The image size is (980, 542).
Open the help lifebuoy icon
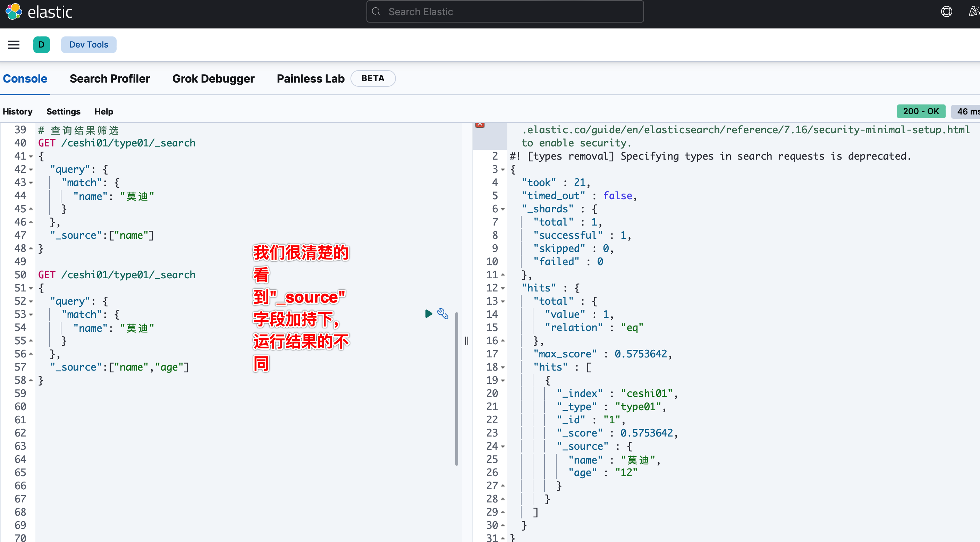(x=946, y=11)
